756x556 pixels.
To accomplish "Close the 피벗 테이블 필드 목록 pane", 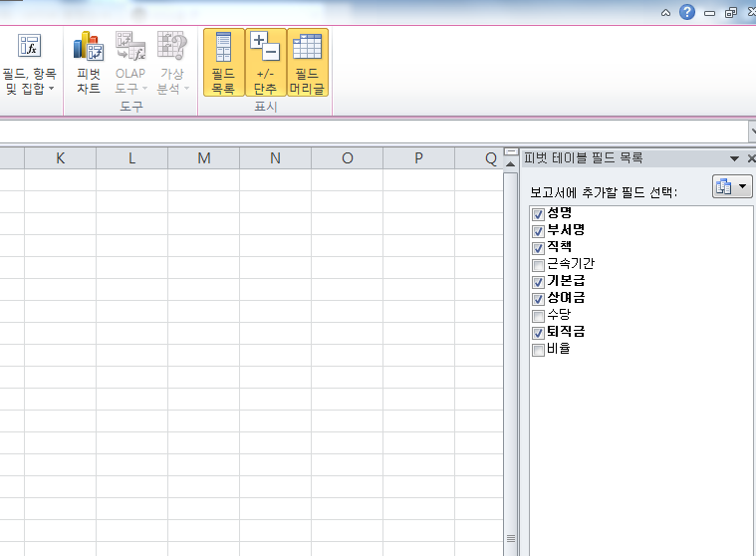I will pyautogui.click(x=750, y=158).
